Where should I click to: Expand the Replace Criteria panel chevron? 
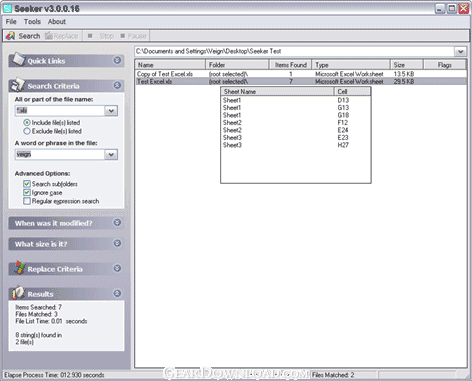[x=117, y=268]
